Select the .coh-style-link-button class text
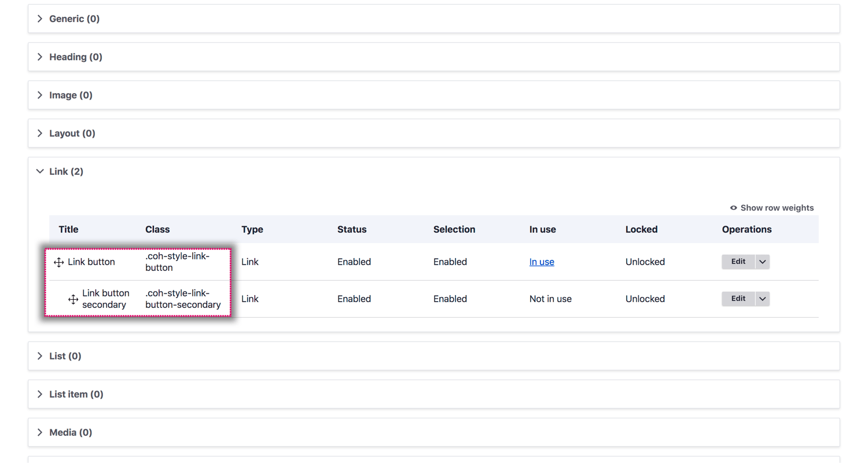 [x=177, y=262]
